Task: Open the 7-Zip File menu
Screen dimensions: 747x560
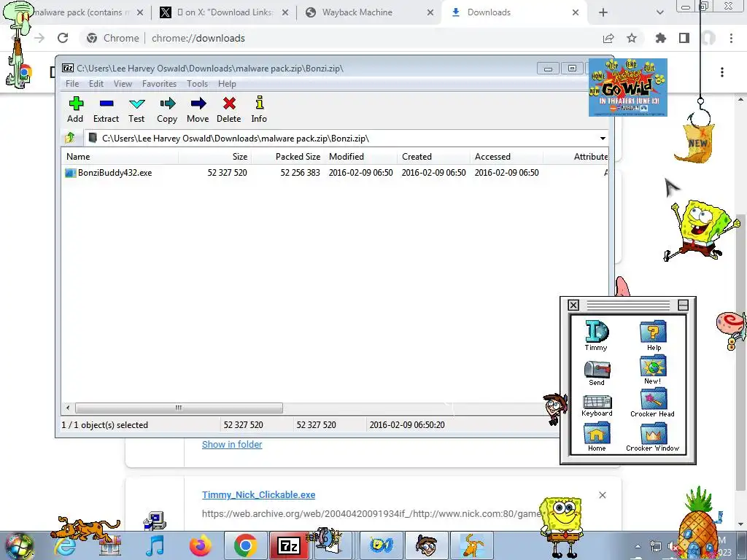Action: 72,84
